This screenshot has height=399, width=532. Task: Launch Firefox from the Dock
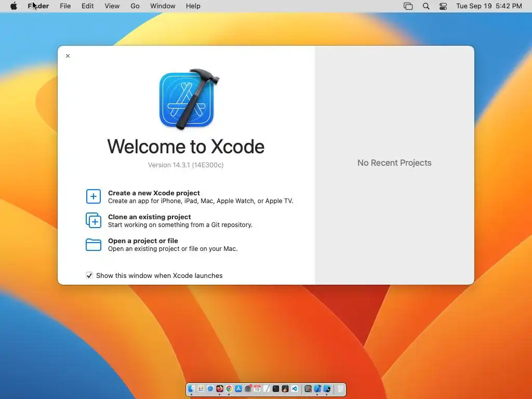(220, 389)
